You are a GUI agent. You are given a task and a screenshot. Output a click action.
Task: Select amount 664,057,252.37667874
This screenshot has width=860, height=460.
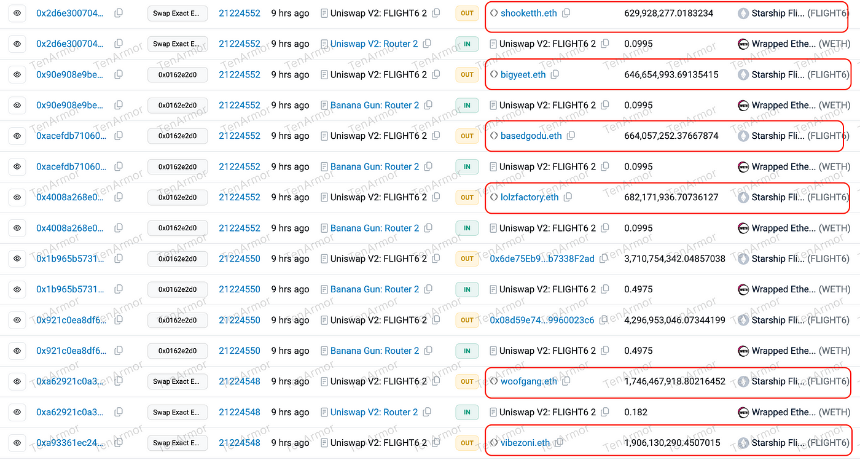click(x=671, y=135)
